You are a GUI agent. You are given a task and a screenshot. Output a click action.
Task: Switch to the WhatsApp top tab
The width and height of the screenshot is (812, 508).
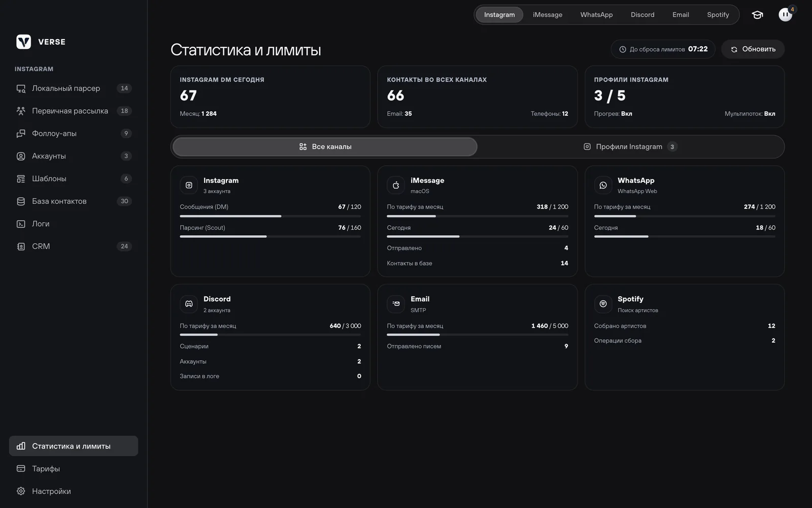click(596, 15)
